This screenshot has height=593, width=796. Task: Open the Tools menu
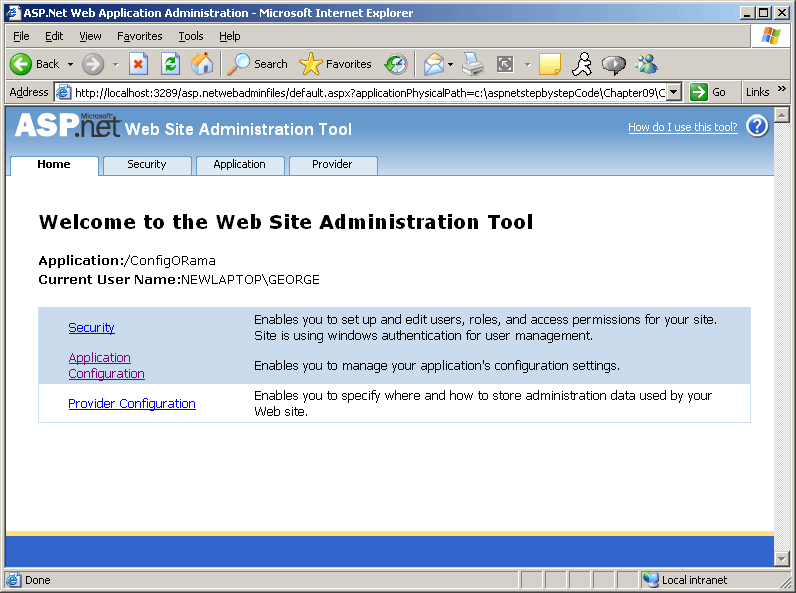point(191,36)
